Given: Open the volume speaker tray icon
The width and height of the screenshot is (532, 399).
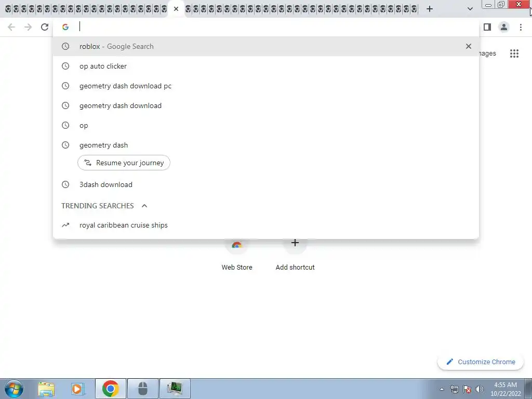Looking at the screenshot, I should click(x=480, y=389).
